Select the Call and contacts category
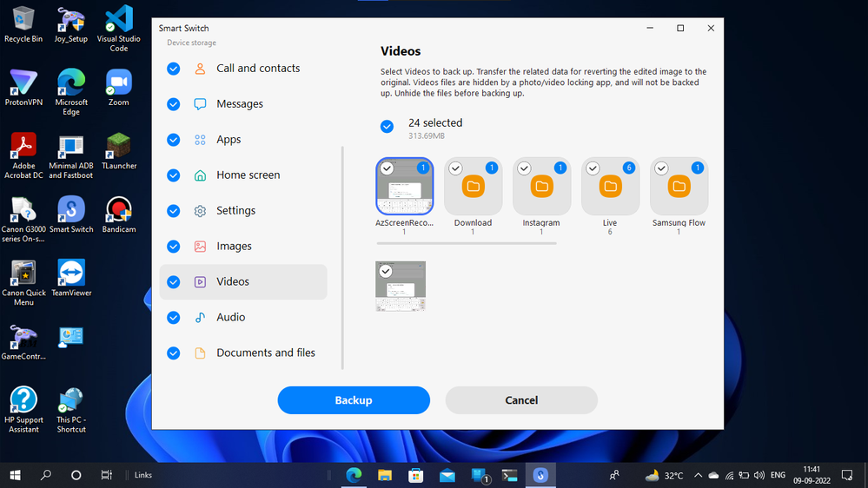The width and height of the screenshot is (868, 488). point(243,69)
